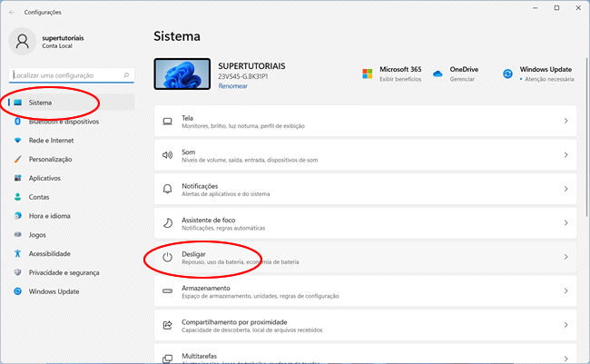The width and height of the screenshot is (590, 364).
Task: Expand the Armazenamento row chevron
Action: 565,291
